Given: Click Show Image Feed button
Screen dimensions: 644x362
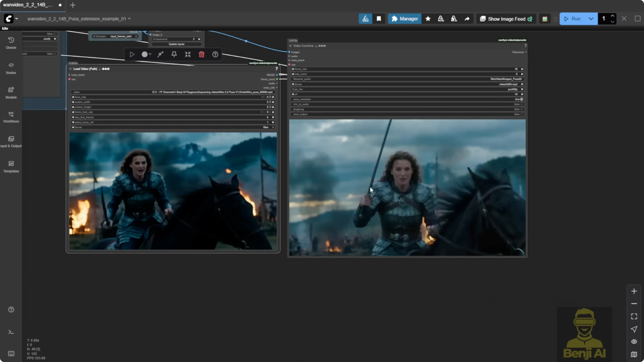Looking at the screenshot, I should [506, 19].
